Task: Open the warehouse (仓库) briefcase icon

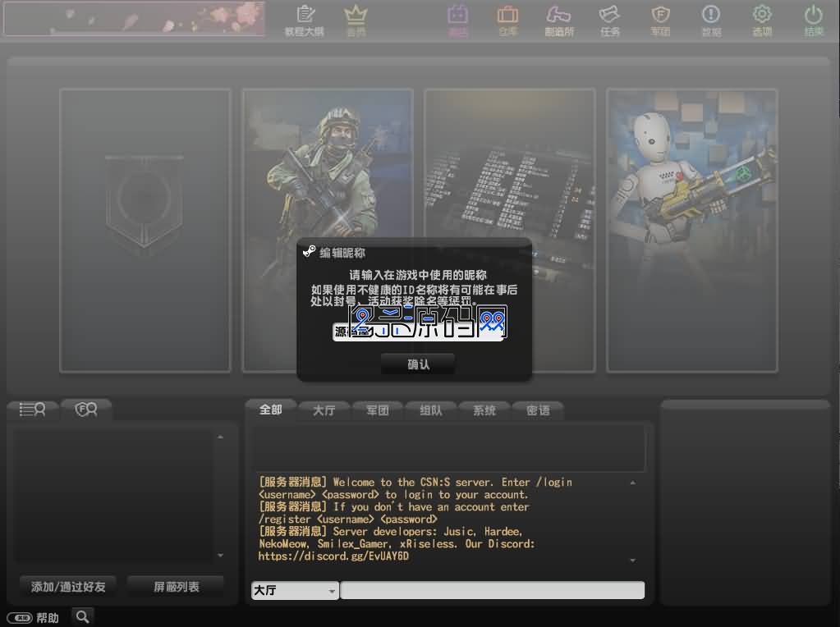Action: click(x=507, y=21)
